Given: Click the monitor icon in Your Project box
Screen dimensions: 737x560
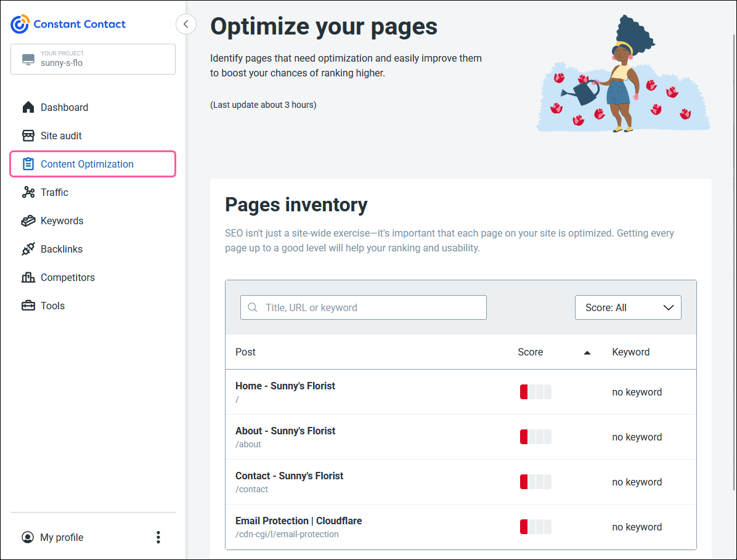Looking at the screenshot, I should (28, 59).
